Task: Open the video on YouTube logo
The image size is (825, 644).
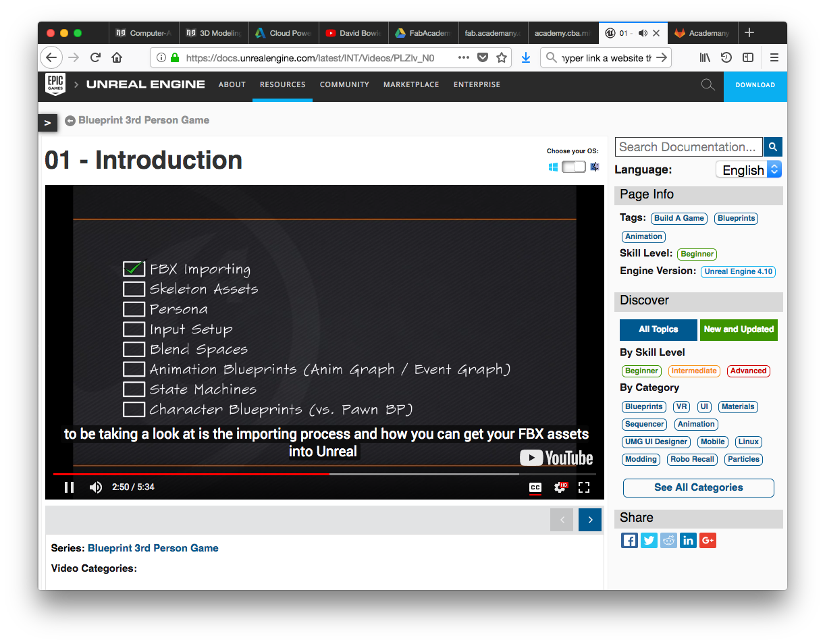Action: point(556,458)
